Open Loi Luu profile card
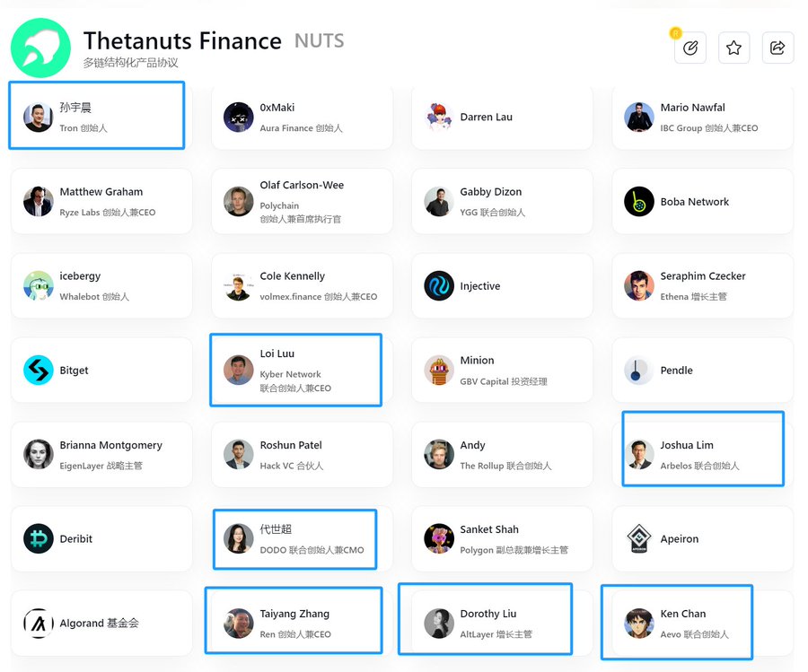This screenshot has height=672, width=808. point(295,371)
